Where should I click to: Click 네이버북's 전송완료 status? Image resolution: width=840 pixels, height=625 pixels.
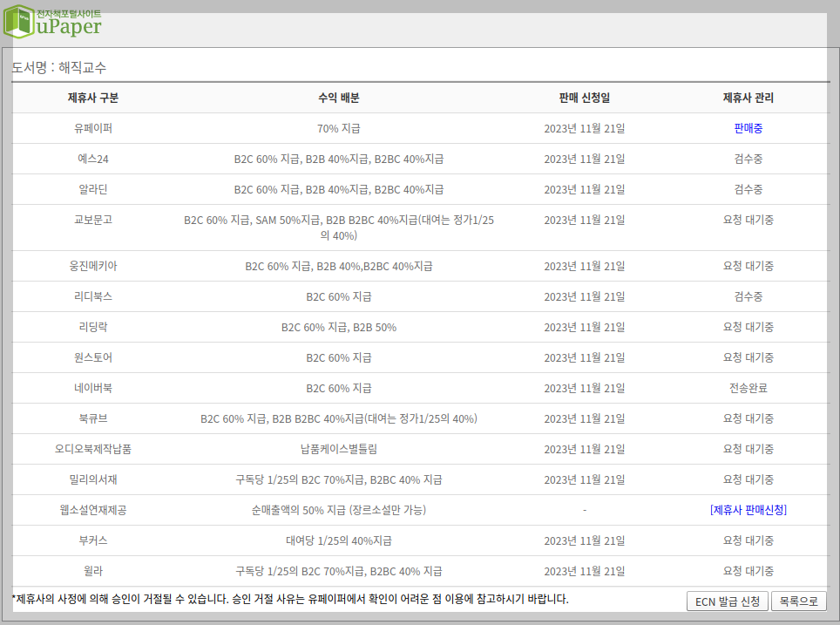[748, 388]
